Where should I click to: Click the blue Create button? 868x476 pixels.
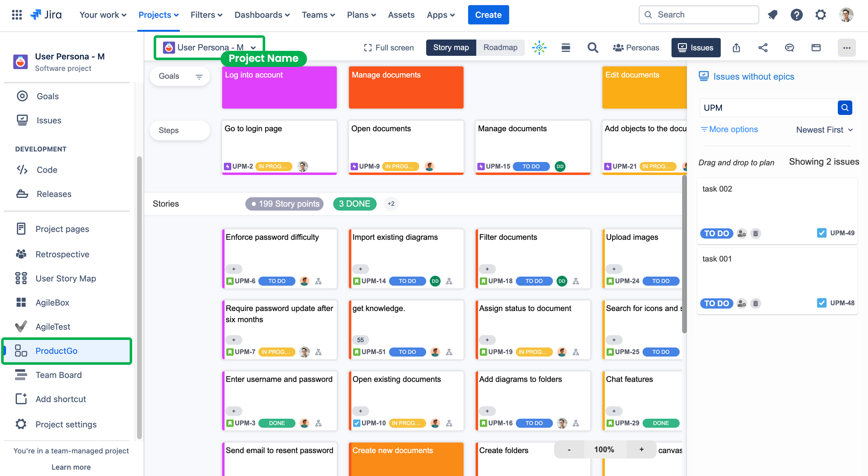pos(488,15)
